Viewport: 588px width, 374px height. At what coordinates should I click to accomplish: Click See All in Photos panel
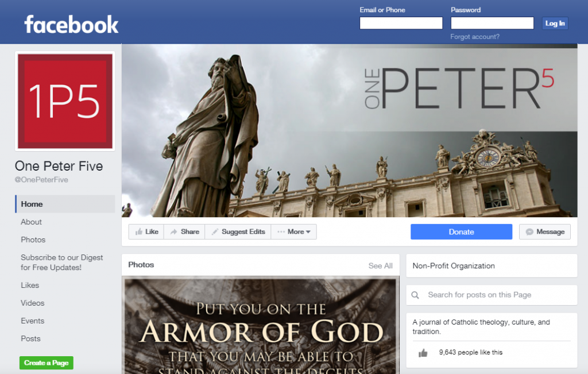click(x=380, y=266)
